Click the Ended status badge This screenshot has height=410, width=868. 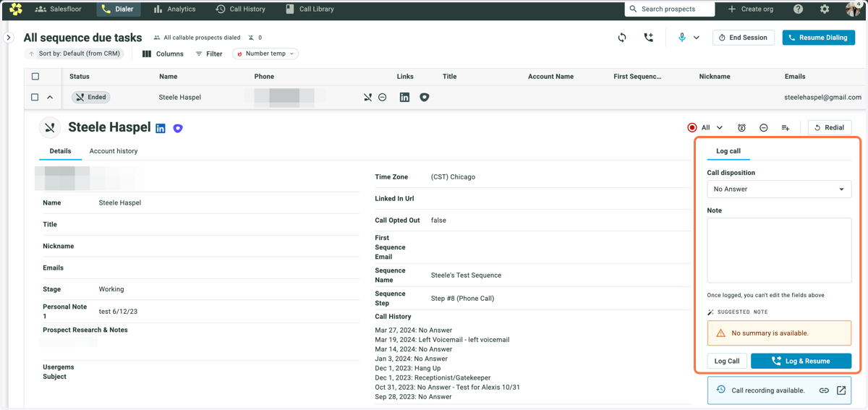[x=90, y=97]
